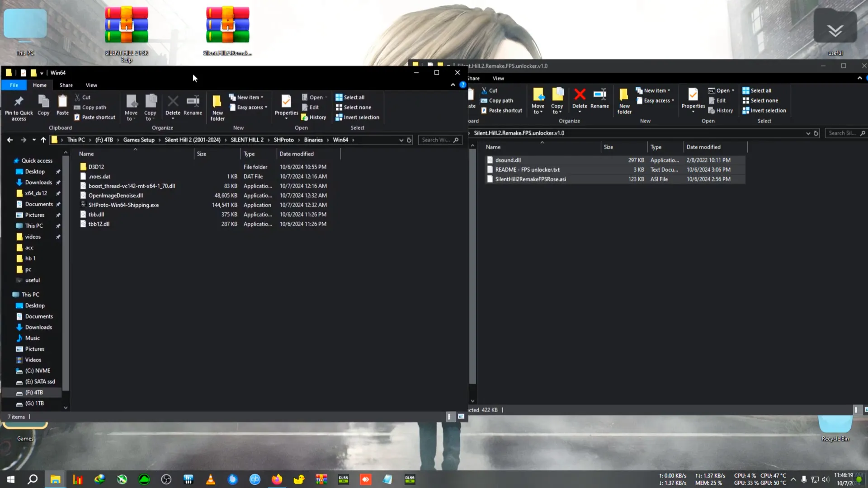Create New folder in Win64 window
868x488 pixels.
pos(217,108)
